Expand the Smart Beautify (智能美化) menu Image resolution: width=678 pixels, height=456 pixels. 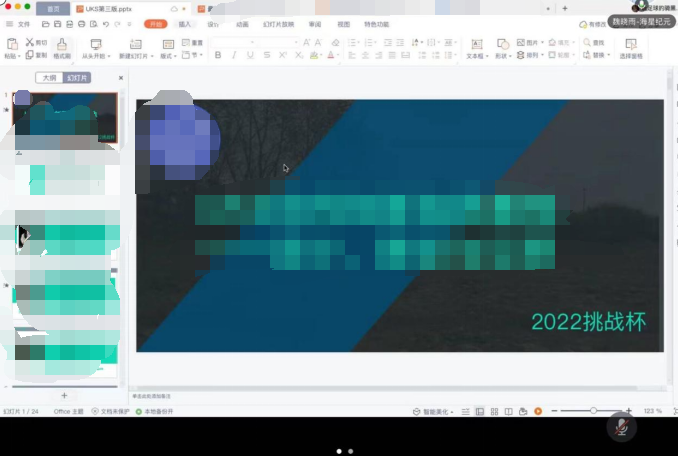click(434, 411)
